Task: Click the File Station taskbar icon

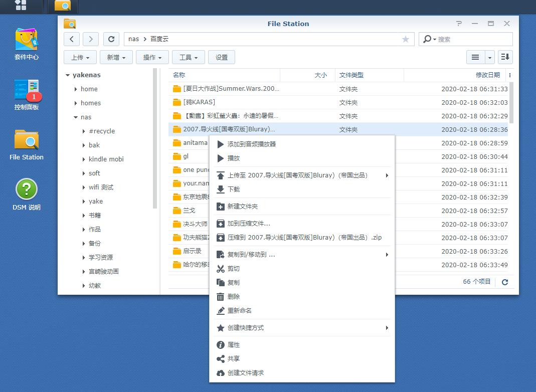Action: (64, 7)
